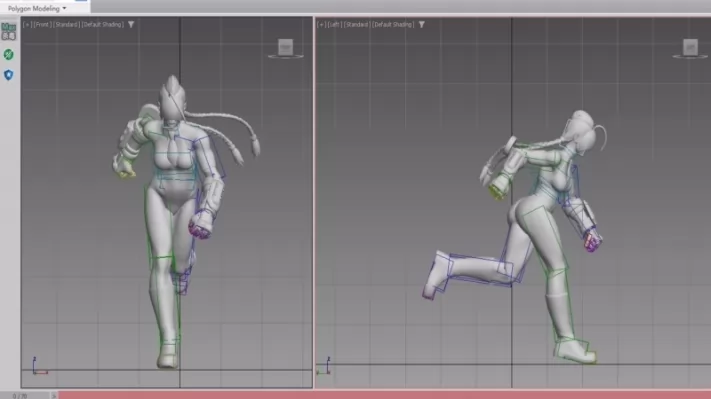The image size is (711, 399).
Task: Open the [+] menu in Front viewport
Action: tap(27, 24)
